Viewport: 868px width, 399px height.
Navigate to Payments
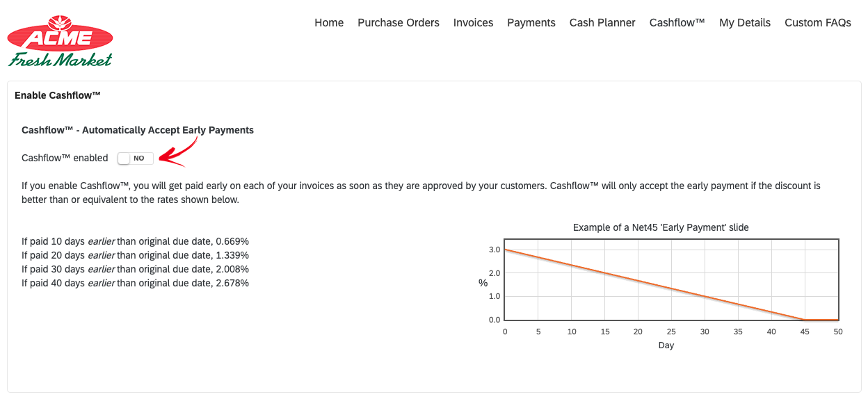click(x=531, y=22)
